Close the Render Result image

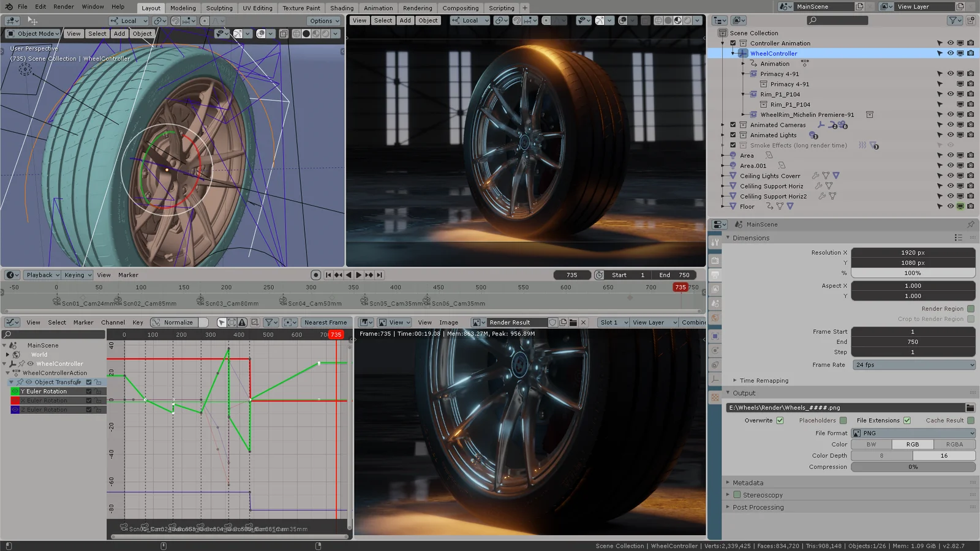coord(584,323)
